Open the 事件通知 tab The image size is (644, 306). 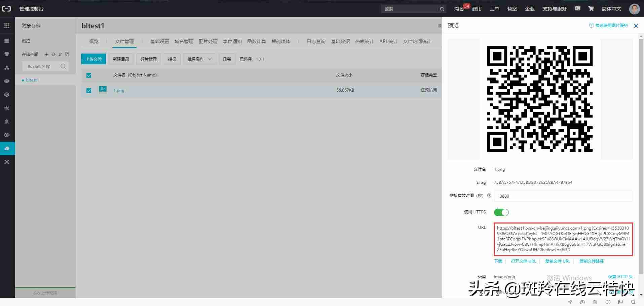point(232,41)
